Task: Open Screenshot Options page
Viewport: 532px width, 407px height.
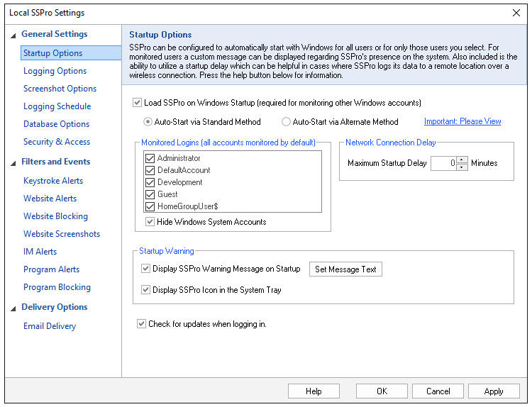Action: pos(60,89)
